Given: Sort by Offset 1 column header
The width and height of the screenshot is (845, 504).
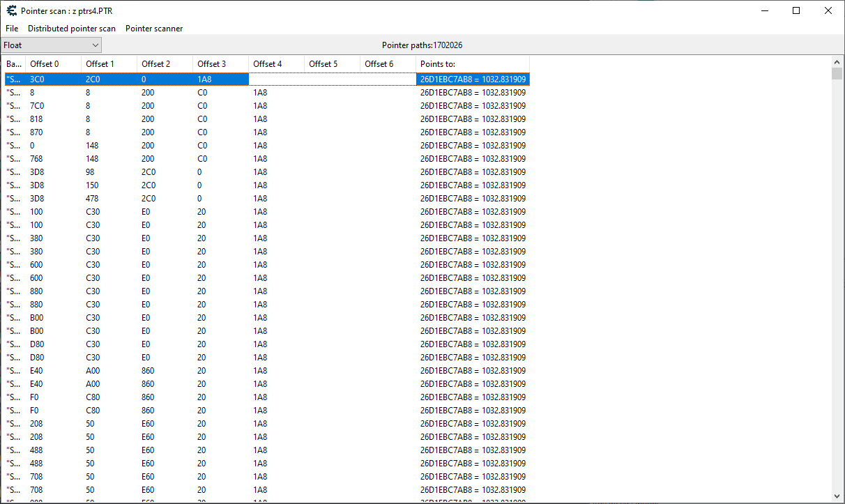Looking at the screenshot, I should coord(109,64).
